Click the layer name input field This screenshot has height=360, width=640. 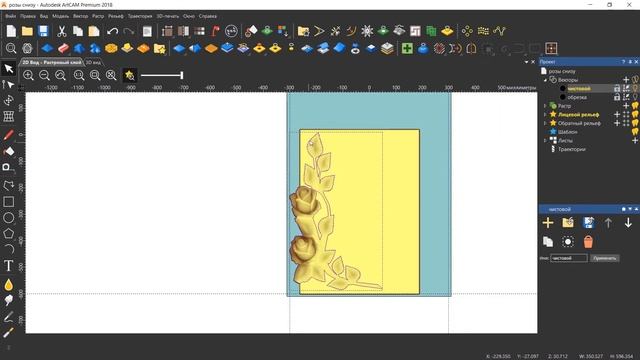(569, 258)
